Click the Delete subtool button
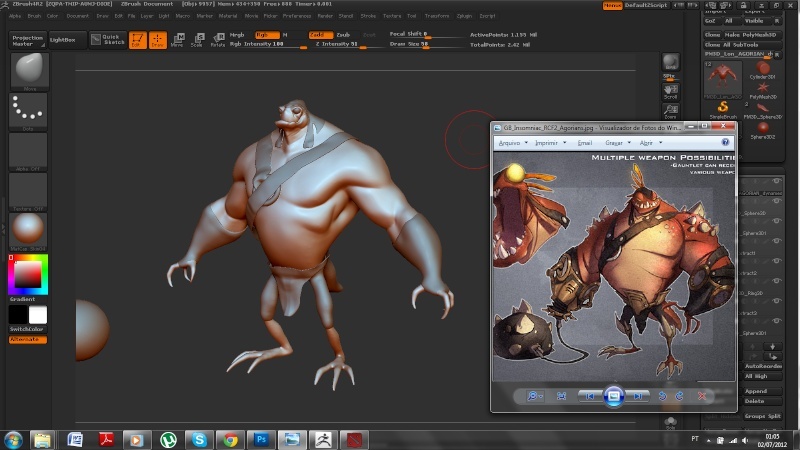This screenshot has width=800, height=450. point(762,401)
